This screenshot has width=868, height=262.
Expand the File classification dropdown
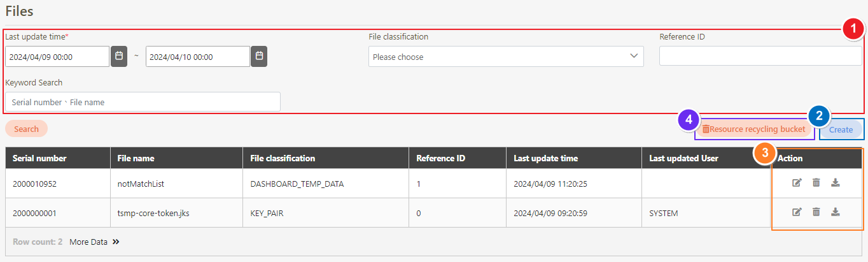506,57
